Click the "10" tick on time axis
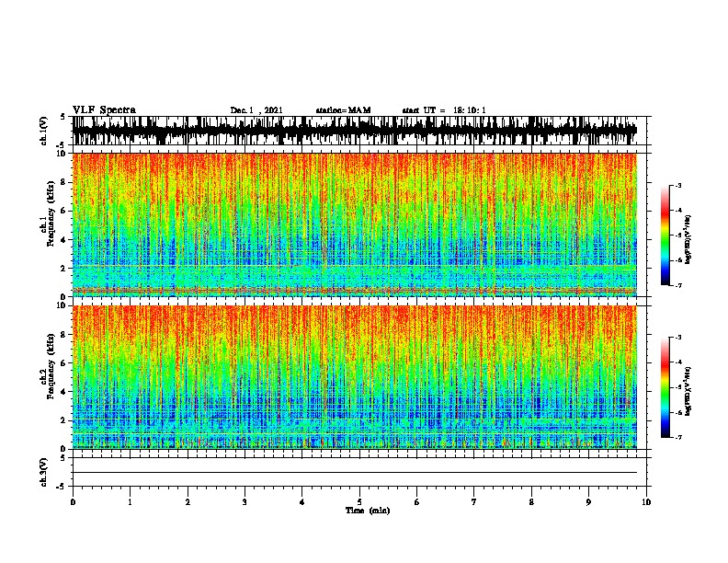Screen dimensions: 728x563 (646, 502)
